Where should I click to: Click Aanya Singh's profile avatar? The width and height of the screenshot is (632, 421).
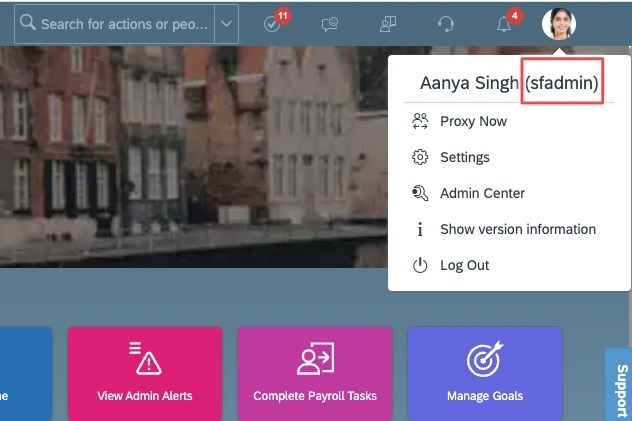[x=559, y=24]
